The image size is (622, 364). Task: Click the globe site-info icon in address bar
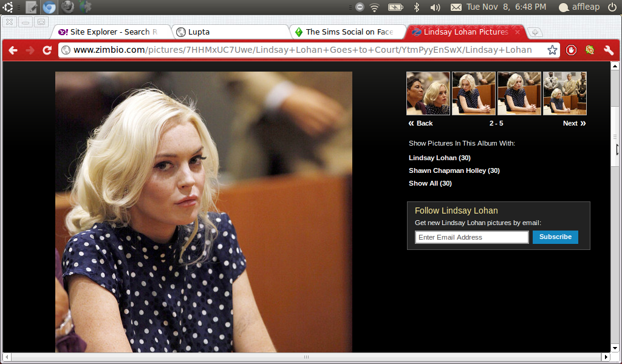point(66,50)
